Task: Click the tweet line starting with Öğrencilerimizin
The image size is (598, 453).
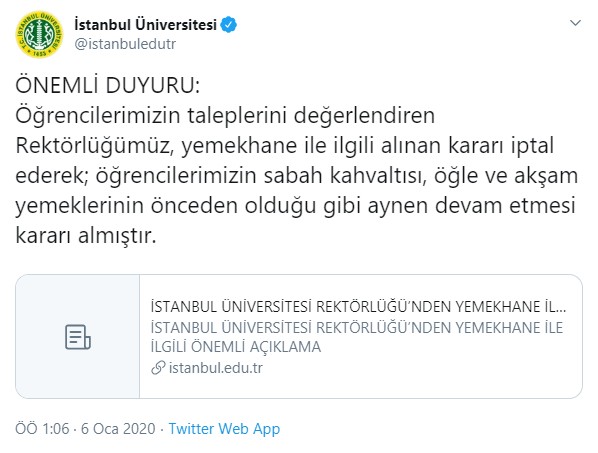Action: coord(225,116)
